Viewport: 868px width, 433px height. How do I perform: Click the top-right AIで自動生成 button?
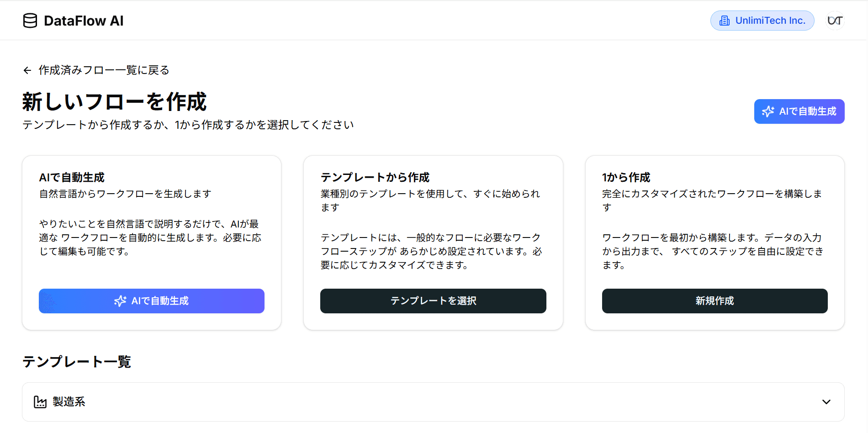coord(799,111)
